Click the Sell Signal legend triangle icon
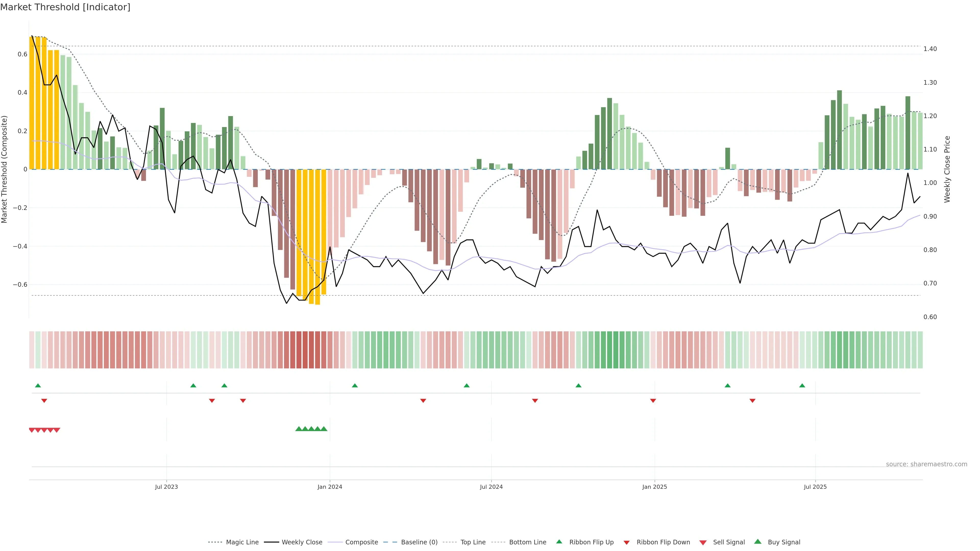Screen dimensions: 980x551 [703, 543]
